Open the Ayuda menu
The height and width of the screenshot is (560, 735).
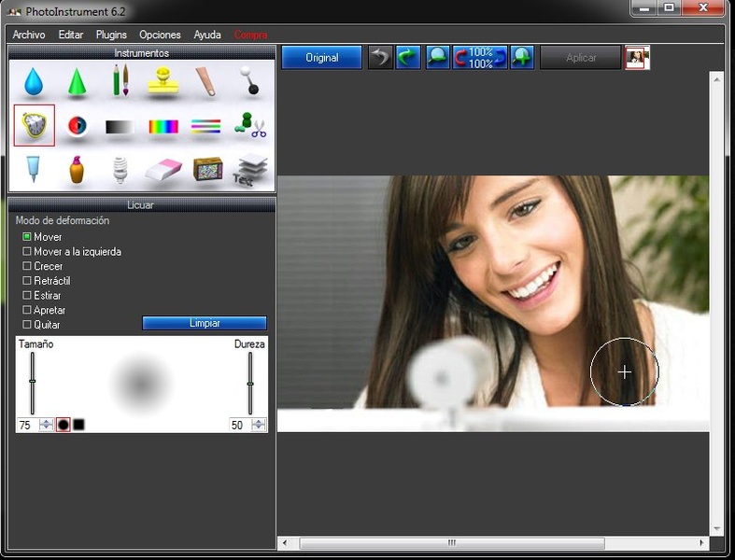tap(207, 35)
